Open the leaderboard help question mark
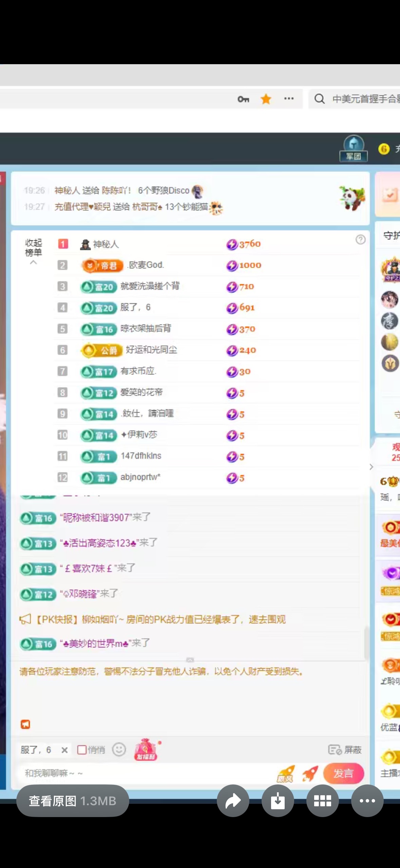400x868 pixels. (360, 239)
